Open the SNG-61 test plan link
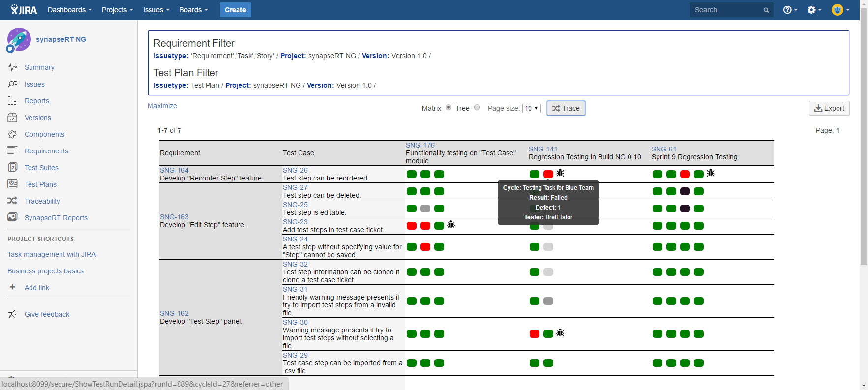This screenshot has height=390, width=868. 664,149
